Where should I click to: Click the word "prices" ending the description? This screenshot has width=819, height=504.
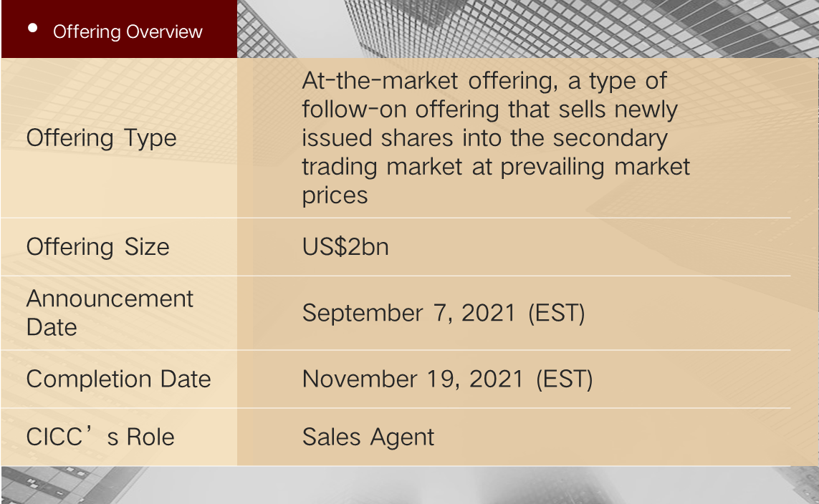(x=335, y=195)
